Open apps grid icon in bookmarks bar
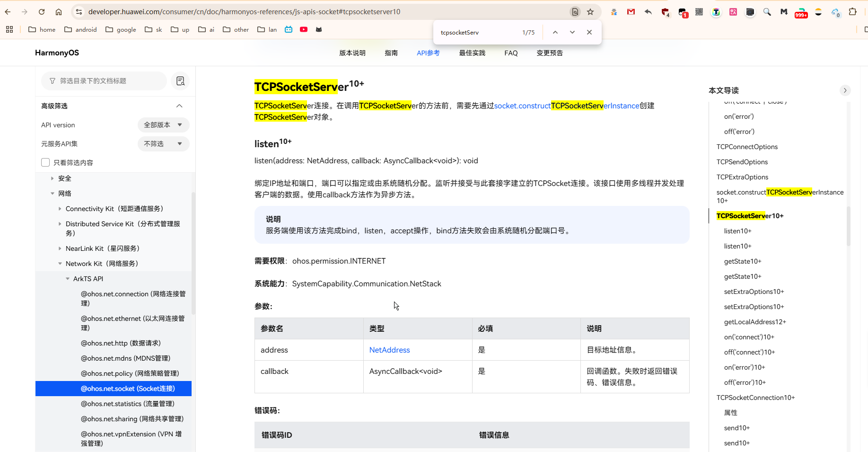 click(9, 29)
